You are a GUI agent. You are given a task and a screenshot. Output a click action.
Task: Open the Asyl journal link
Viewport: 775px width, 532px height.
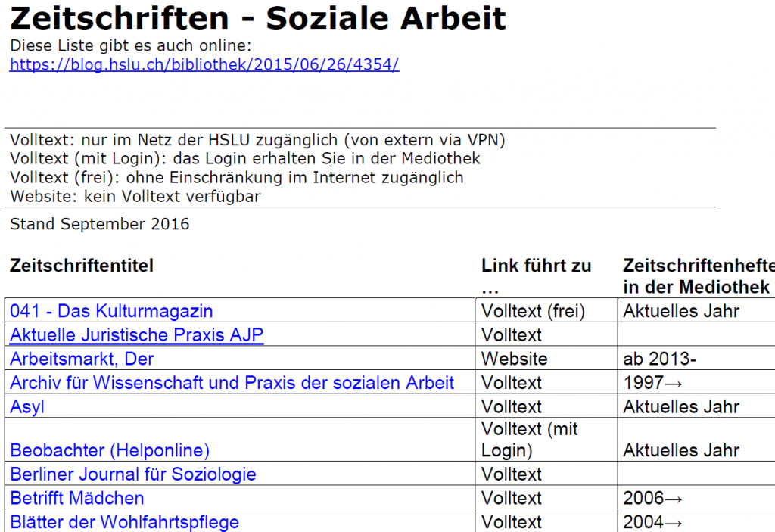[x=24, y=407]
